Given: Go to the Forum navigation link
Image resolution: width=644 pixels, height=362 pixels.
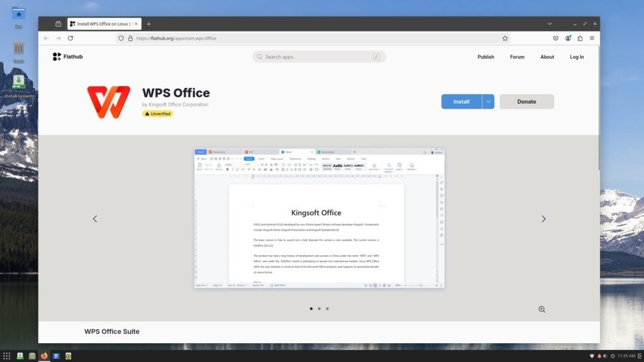Looking at the screenshot, I should coord(517,57).
